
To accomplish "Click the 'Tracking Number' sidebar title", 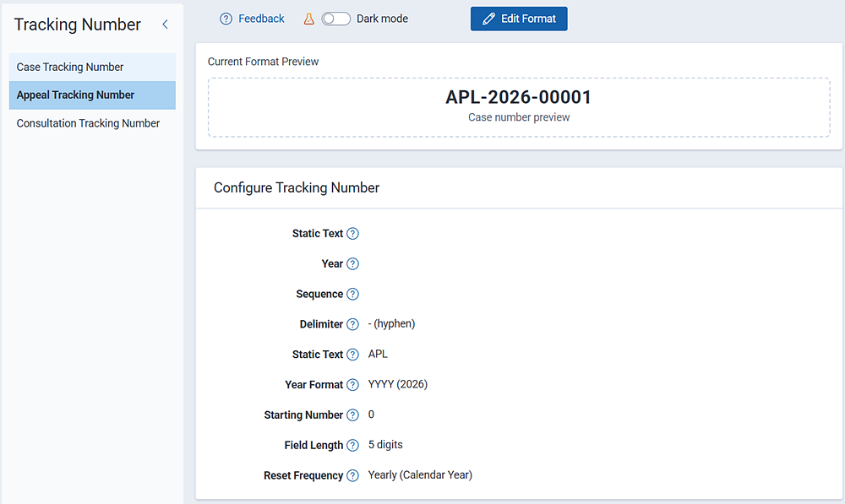I will tap(77, 24).
